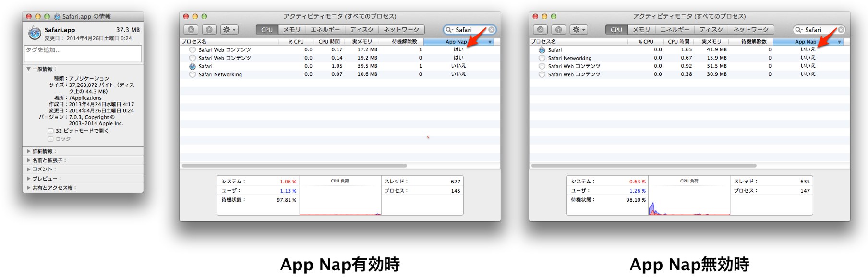
Task: Sort by 実メモリ column in the right Activity Monitor
Action: tap(711, 42)
